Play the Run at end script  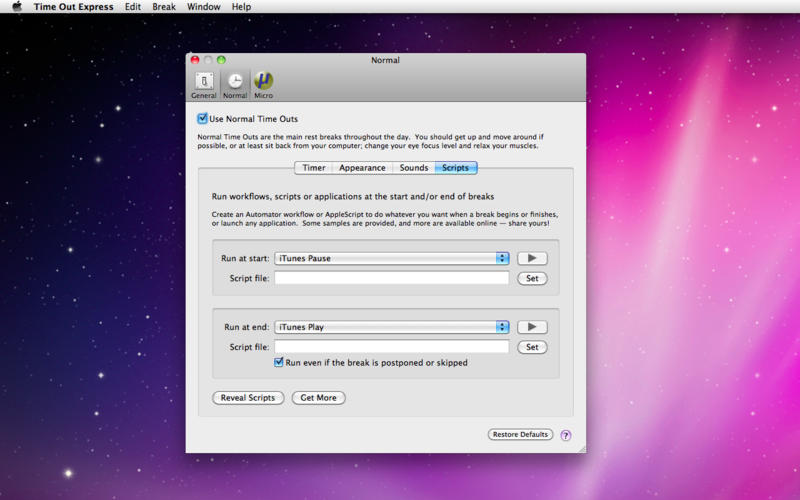coord(532,327)
